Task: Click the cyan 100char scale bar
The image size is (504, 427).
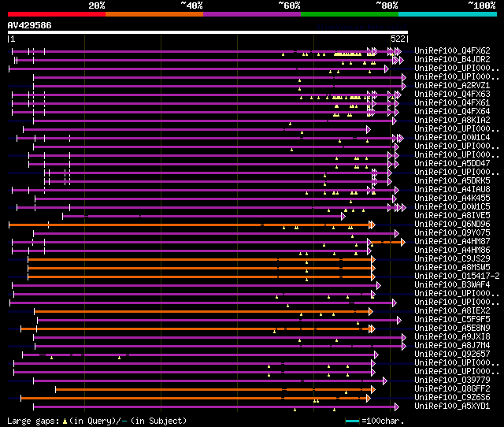Action: (x=352, y=421)
